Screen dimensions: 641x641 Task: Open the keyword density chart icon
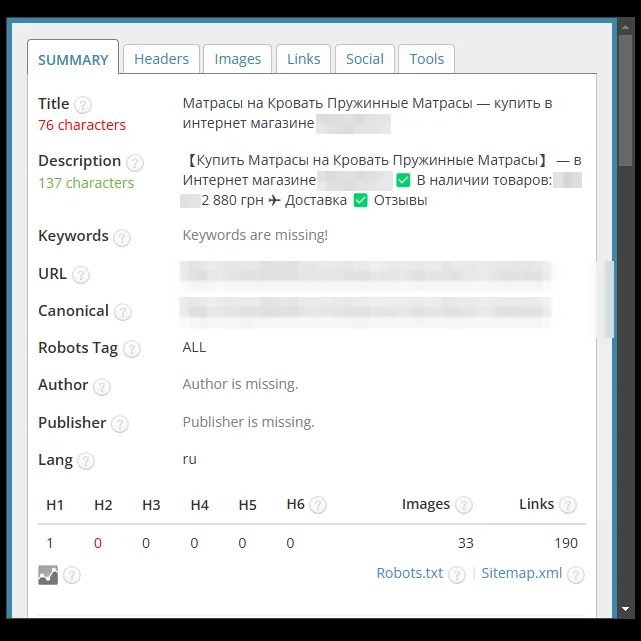[48, 575]
